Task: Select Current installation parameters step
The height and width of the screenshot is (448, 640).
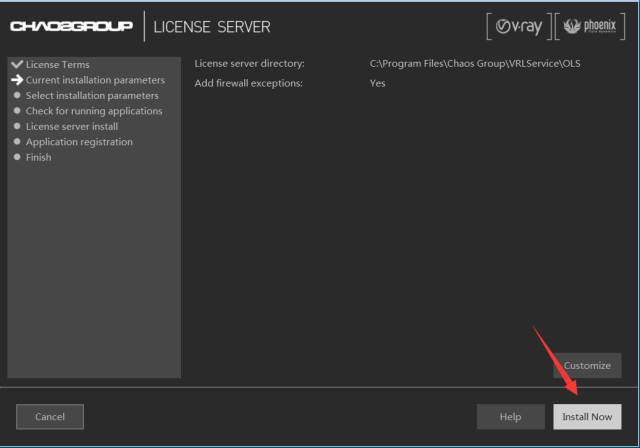Action: tap(95, 80)
